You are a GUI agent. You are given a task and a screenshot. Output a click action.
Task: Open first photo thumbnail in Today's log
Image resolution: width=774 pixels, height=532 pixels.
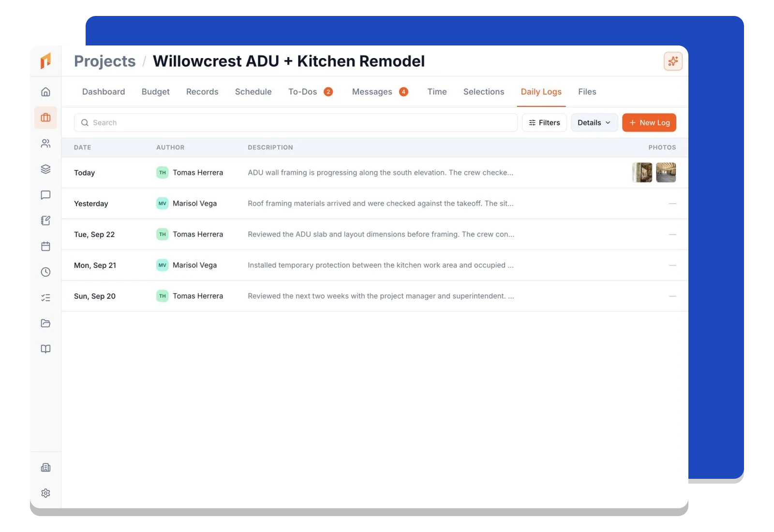point(642,173)
